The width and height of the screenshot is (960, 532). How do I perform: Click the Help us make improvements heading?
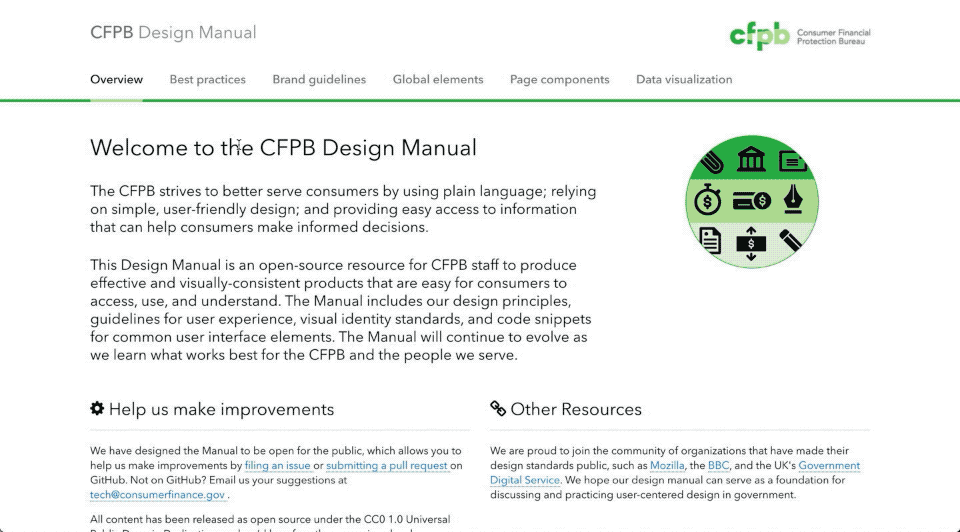click(221, 410)
